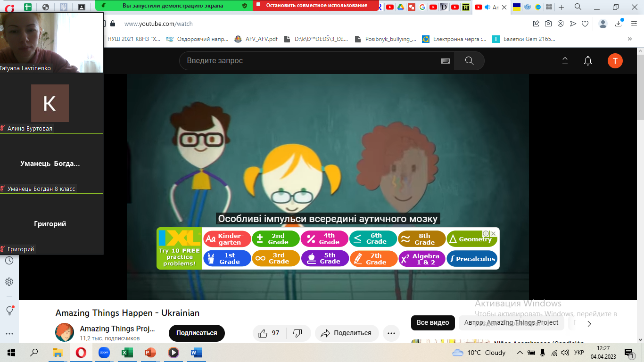Viewport: 644px width, 362px height.
Task: Open the three-dot more actions menu
Action: click(391, 333)
